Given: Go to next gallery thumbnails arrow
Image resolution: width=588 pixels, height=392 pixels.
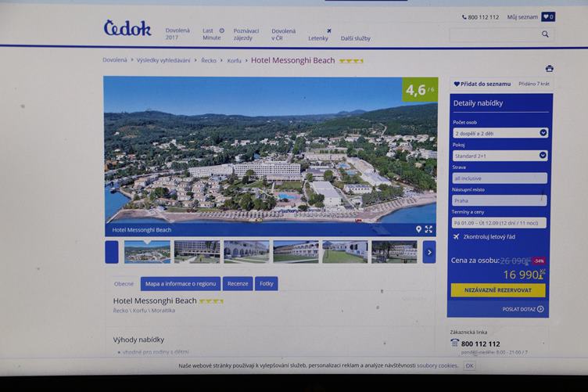Looking at the screenshot, I should click(x=429, y=252).
